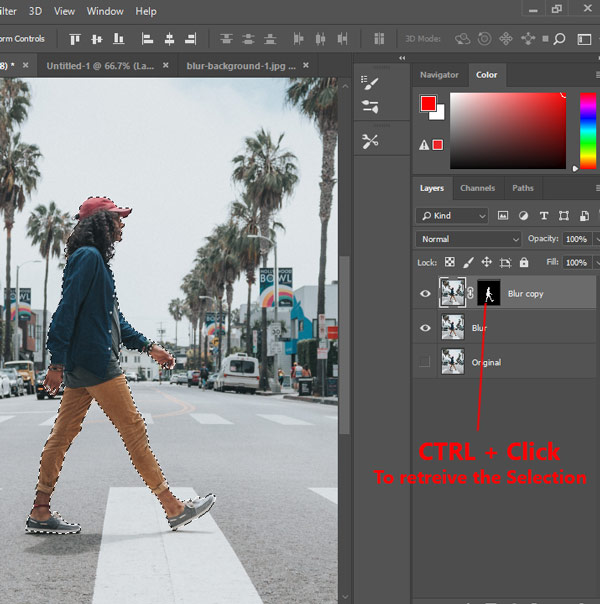Click the search magnifier in options bar
This screenshot has height=604, width=600.
pyautogui.click(x=558, y=39)
